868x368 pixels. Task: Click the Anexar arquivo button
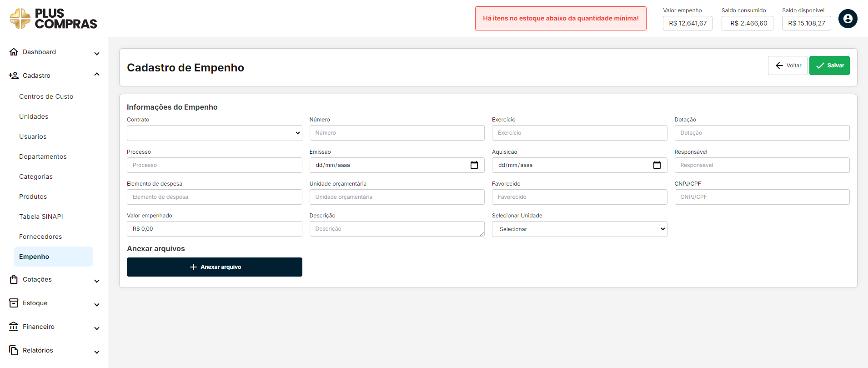214,267
